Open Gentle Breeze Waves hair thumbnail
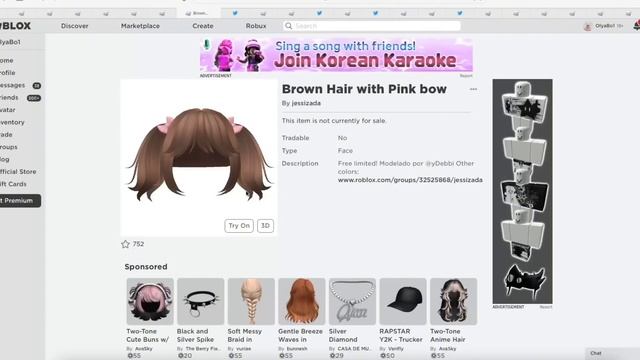 302,301
